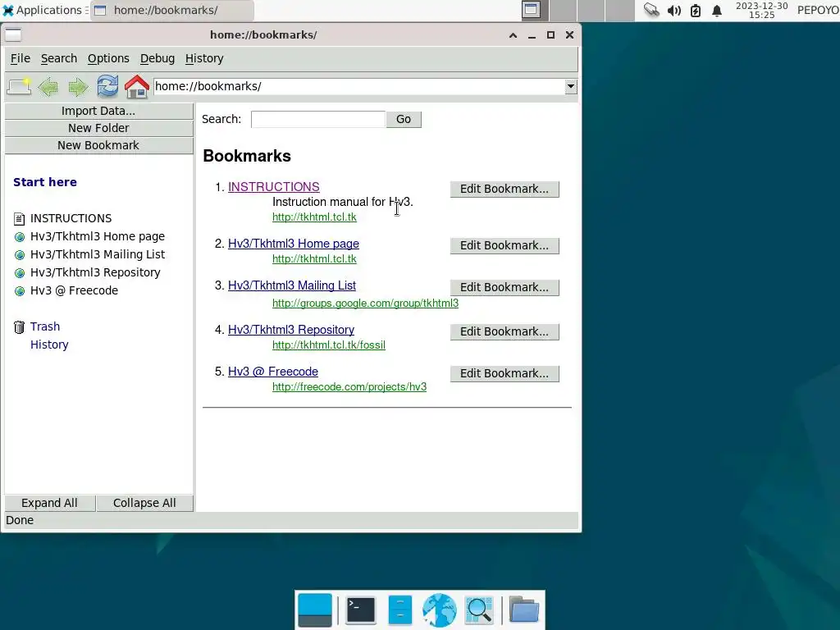
Task: Click the Import Data... button
Action: [x=98, y=111]
